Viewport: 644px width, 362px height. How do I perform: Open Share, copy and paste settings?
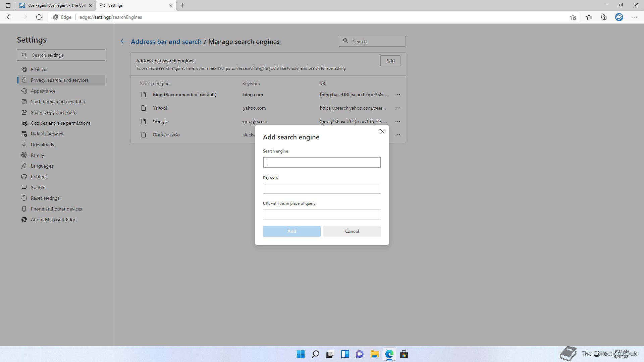click(x=61, y=112)
